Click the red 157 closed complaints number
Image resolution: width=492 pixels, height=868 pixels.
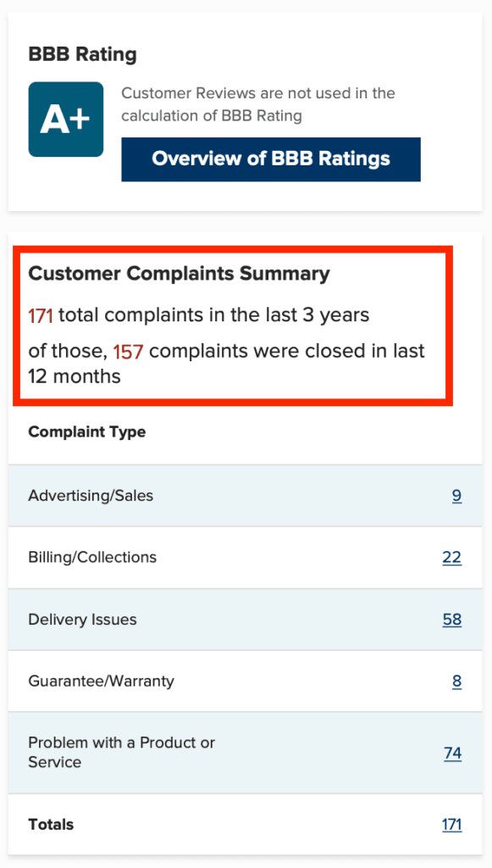[128, 351]
